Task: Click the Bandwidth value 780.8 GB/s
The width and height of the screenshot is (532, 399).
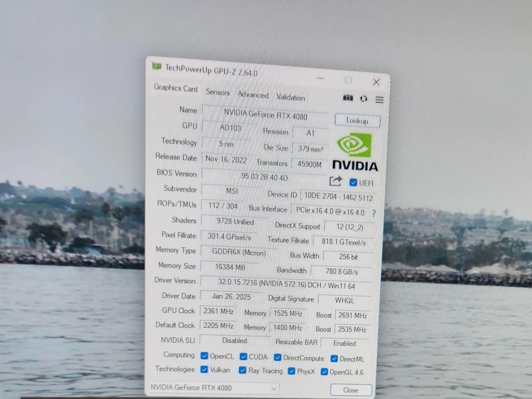Action: click(x=342, y=272)
